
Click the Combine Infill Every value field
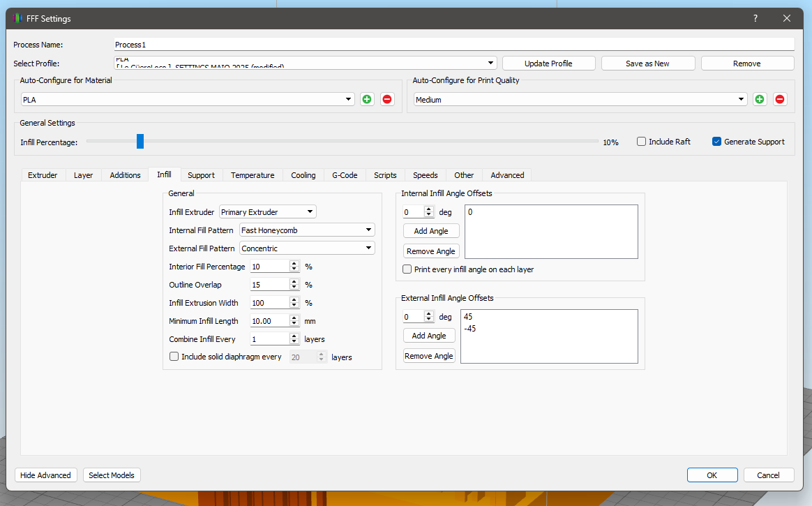(269, 338)
